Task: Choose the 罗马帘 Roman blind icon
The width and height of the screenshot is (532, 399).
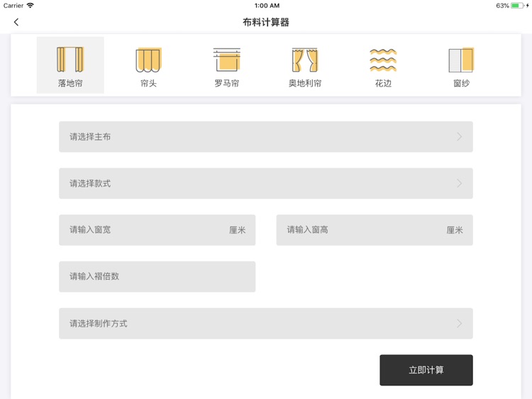Action: [227, 60]
